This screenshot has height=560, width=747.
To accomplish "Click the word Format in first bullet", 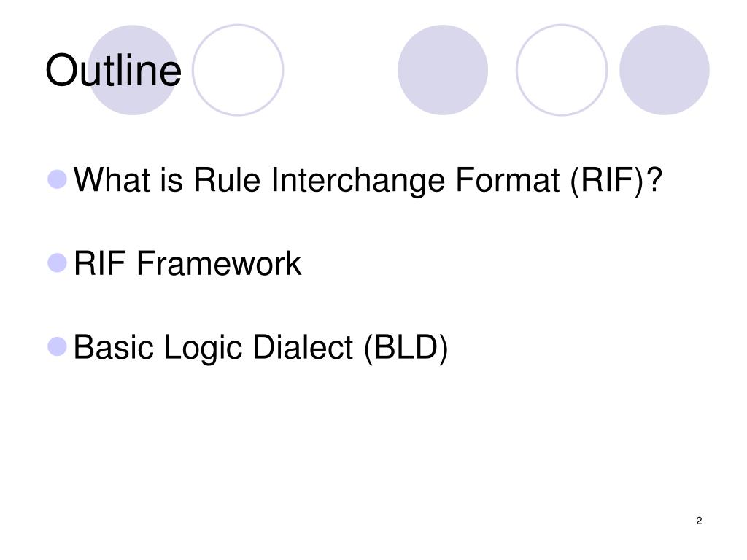I will [508, 180].
